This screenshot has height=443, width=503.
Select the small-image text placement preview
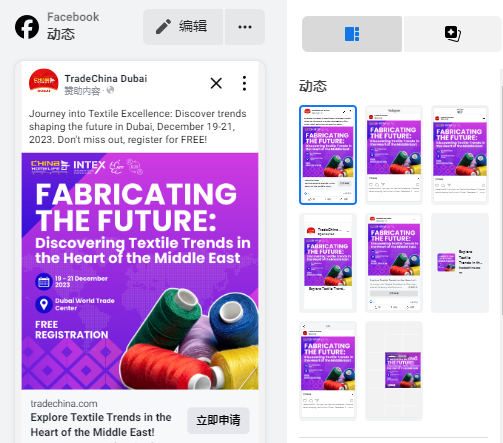[x=460, y=263]
